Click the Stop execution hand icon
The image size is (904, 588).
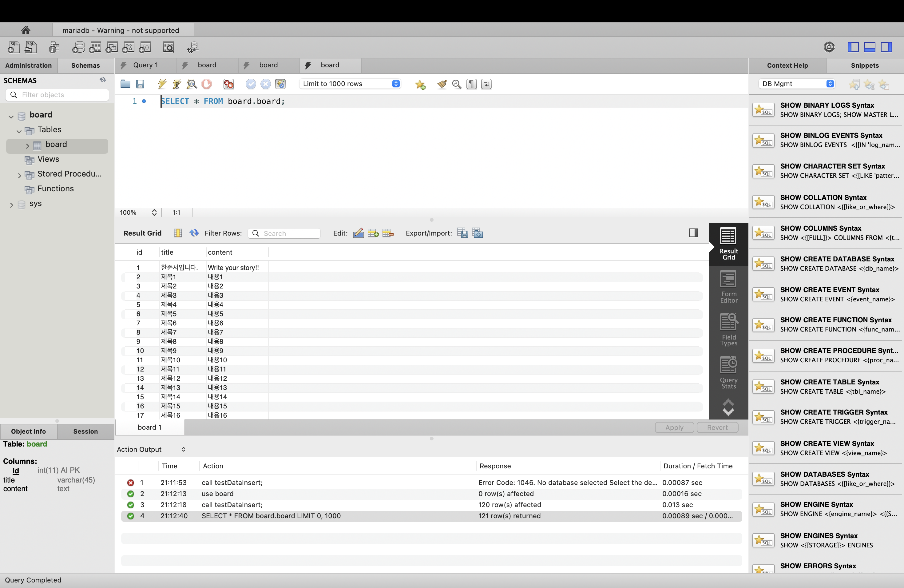click(207, 84)
